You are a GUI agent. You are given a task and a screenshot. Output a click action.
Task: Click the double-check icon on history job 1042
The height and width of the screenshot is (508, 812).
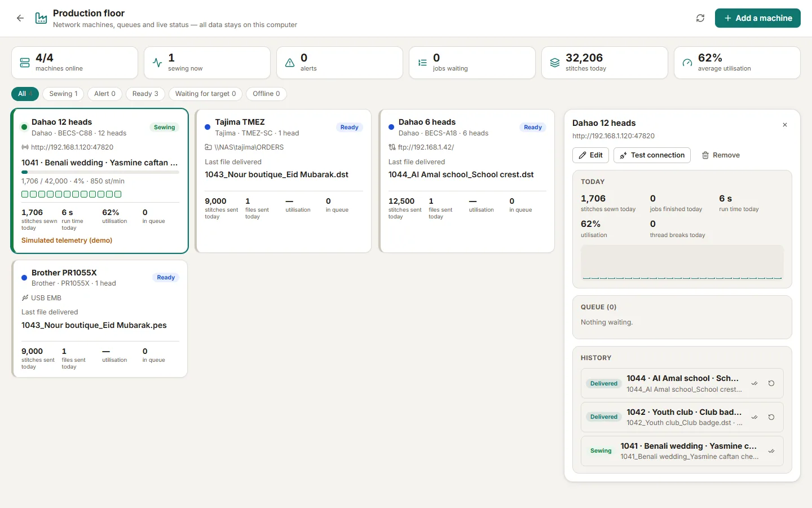tap(754, 417)
